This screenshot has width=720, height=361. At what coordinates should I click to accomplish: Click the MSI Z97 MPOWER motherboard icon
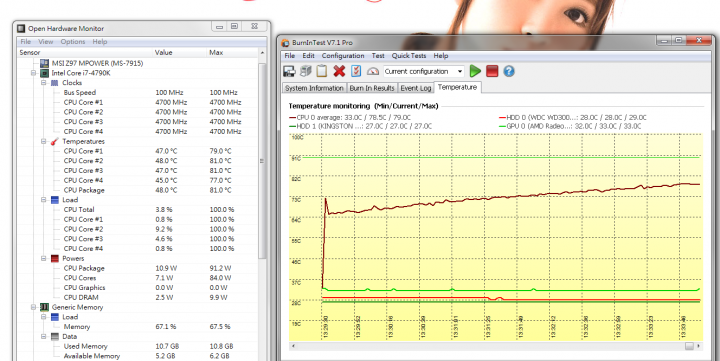click(x=45, y=63)
